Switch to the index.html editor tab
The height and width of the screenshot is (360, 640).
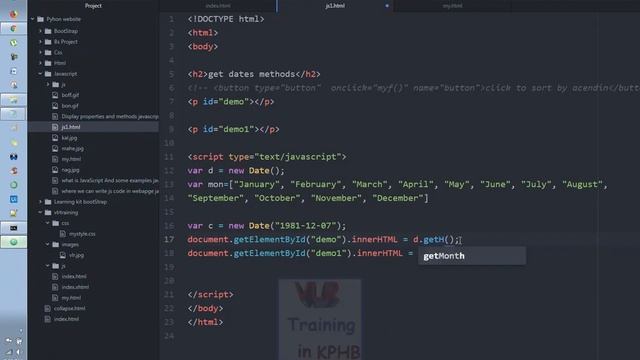click(x=218, y=6)
